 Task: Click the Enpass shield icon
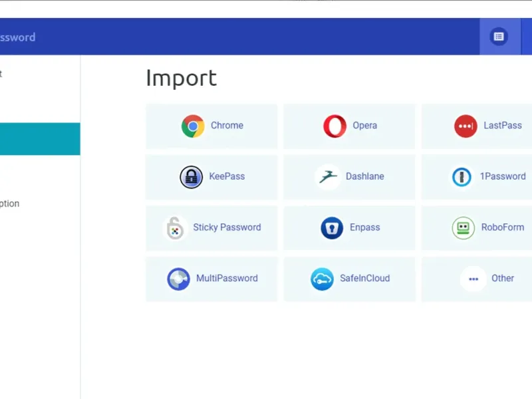(332, 228)
